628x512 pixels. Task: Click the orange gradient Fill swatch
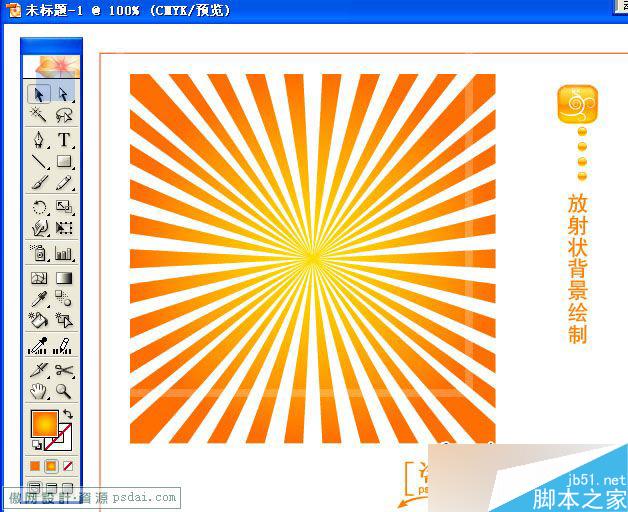[x=44, y=423]
